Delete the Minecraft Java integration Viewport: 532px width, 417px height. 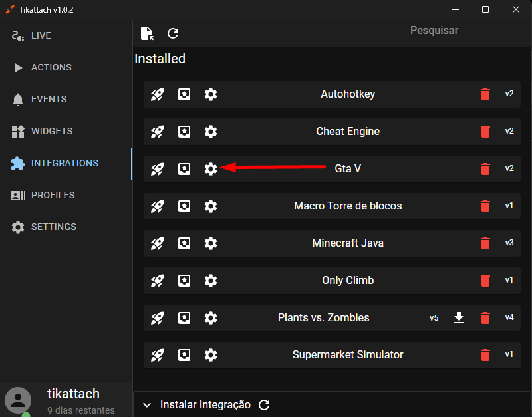point(485,243)
